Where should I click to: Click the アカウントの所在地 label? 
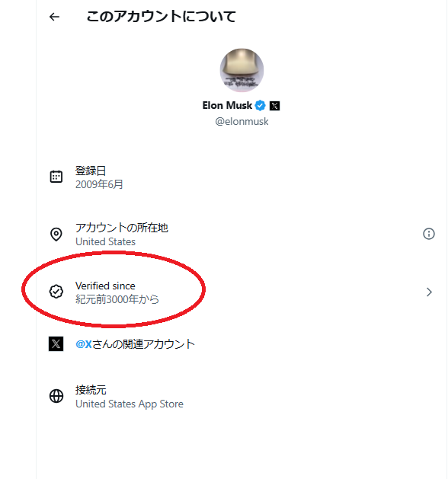[x=122, y=228]
